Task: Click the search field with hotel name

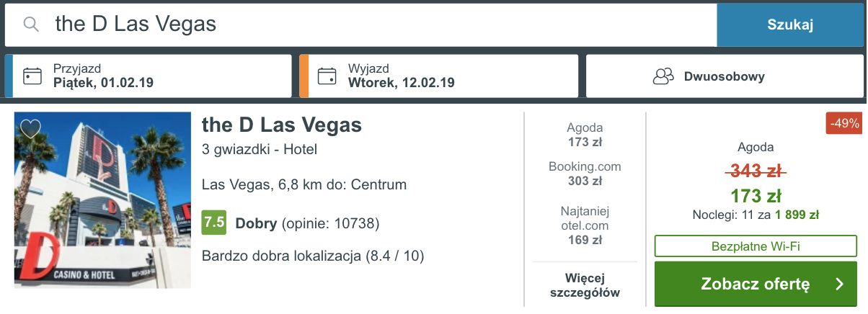Action: pyautogui.click(x=360, y=24)
